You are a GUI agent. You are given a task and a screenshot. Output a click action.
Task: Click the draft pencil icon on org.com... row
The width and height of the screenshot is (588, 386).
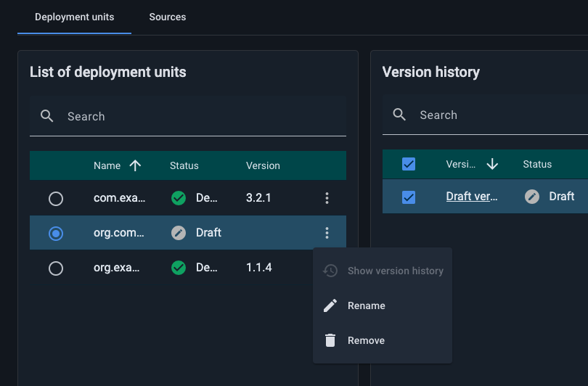click(x=179, y=233)
